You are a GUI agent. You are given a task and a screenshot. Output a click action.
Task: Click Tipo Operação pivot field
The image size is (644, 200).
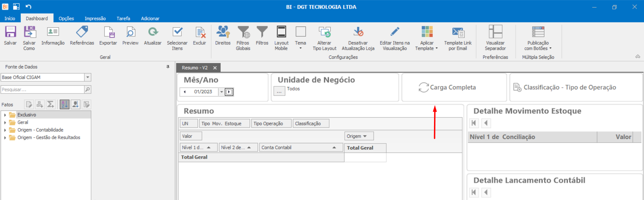point(271,124)
